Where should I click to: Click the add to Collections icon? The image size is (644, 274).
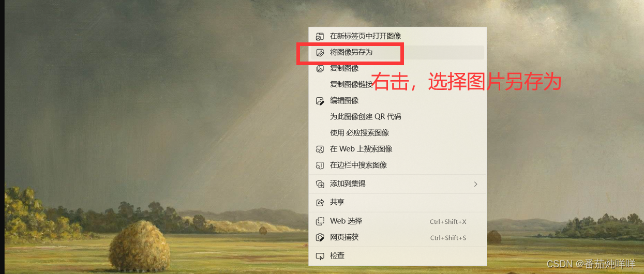point(320,184)
